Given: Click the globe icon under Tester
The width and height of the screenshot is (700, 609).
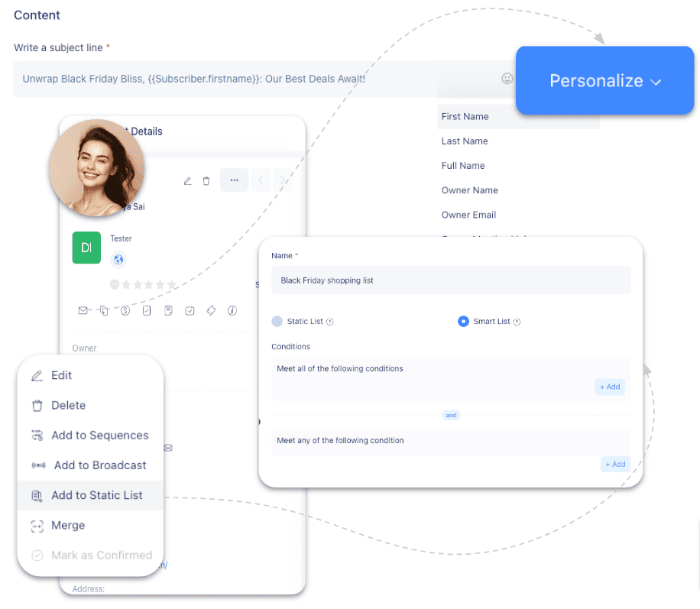Looking at the screenshot, I should [118, 260].
